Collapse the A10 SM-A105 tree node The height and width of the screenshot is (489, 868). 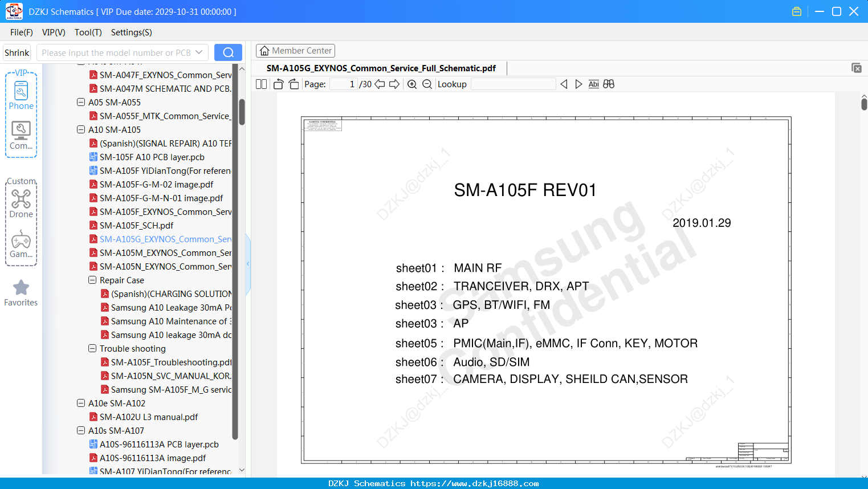coord(81,129)
